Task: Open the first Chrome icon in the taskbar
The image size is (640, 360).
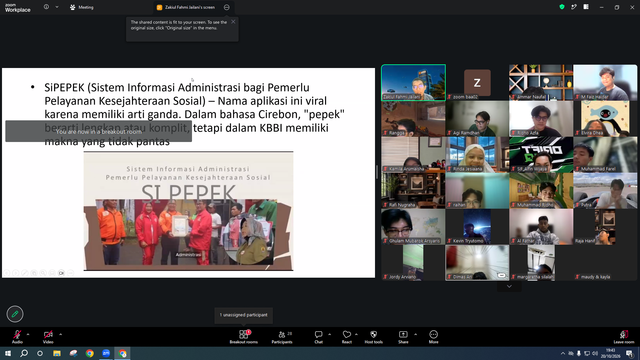Action: [x=89, y=353]
